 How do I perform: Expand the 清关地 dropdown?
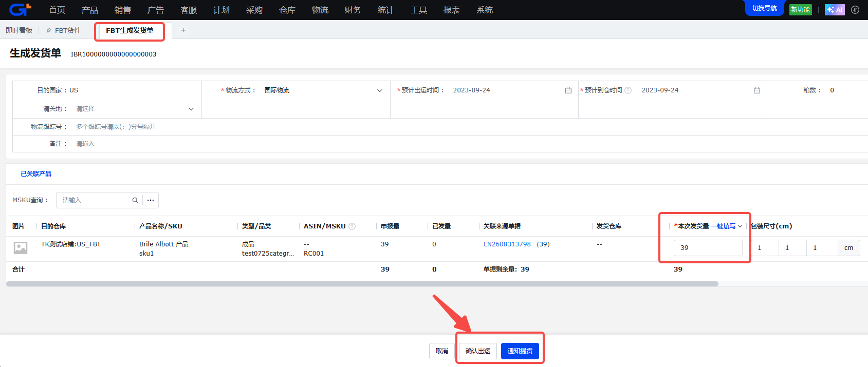191,109
